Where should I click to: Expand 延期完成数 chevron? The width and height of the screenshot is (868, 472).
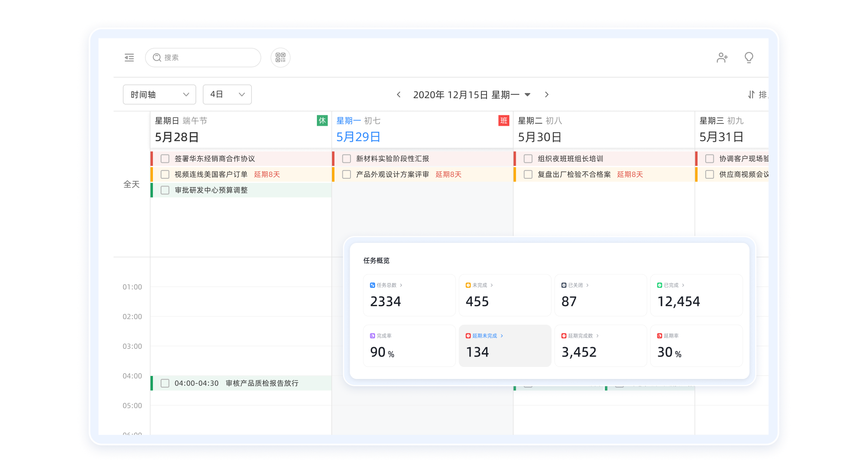[597, 336]
